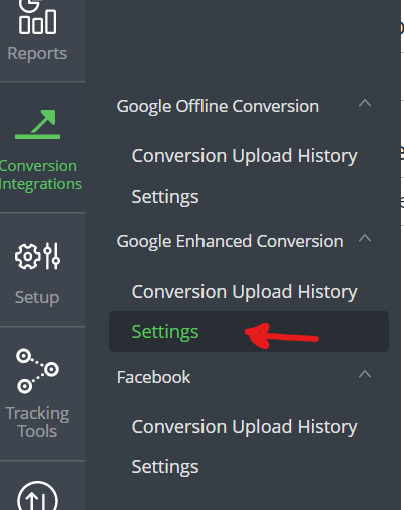The height and width of the screenshot is (510, 404).
Task: Click the circular up-down arrows icon
Action: [x=37, y=496]
